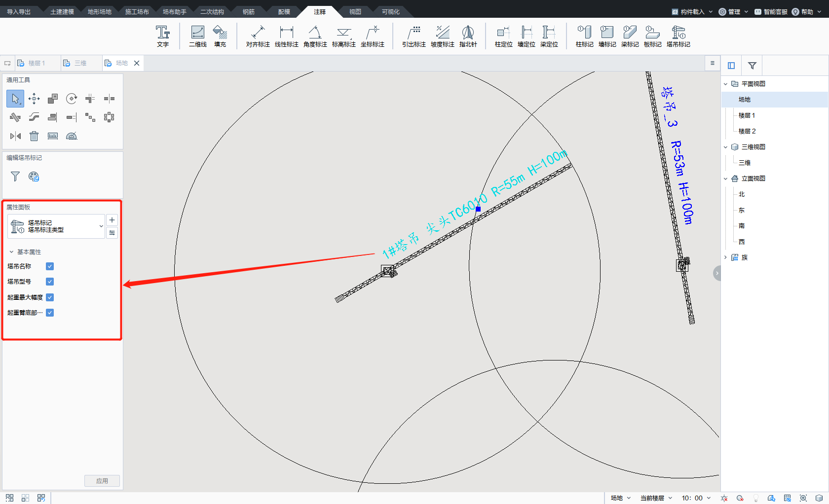
Task: Click the trash can delete tool
Action: 34,136
